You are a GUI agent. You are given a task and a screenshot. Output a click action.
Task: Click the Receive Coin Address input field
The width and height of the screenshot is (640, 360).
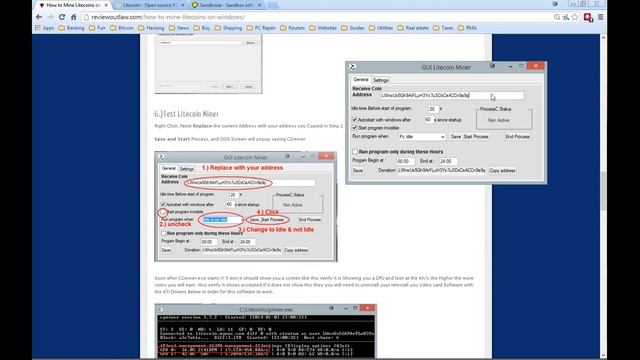(x=452, y=96)
